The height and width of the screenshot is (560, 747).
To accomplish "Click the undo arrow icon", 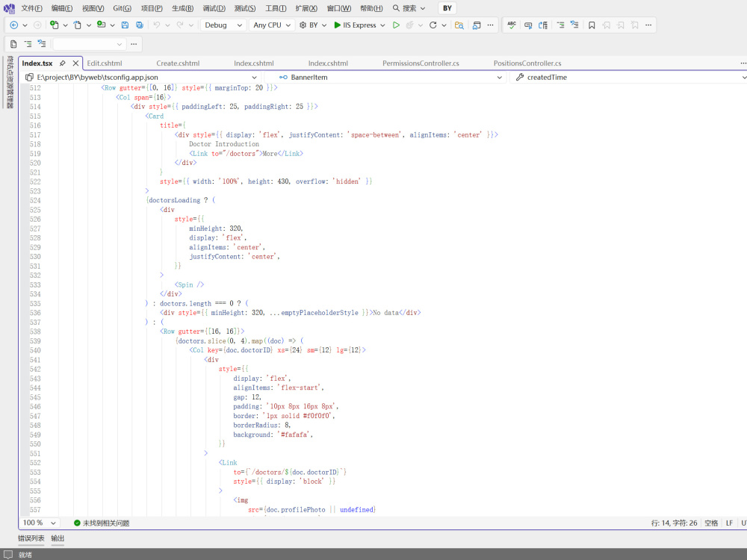I will (x=156, y=25).
